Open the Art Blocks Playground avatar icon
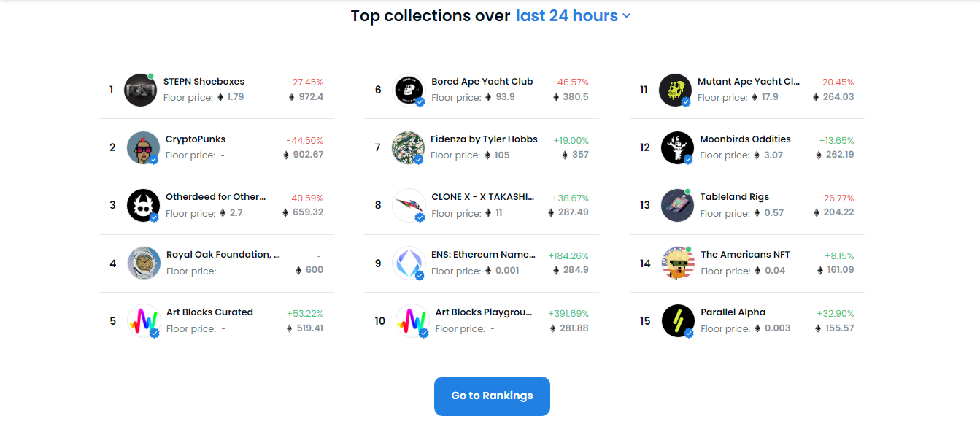980x424 pixels. (412, 320)
